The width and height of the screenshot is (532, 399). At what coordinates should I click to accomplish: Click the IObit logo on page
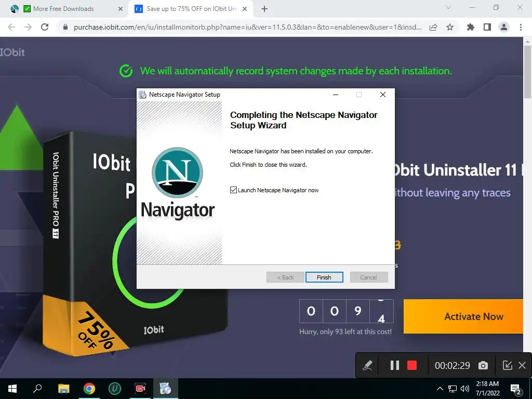(x=12, y=52)
